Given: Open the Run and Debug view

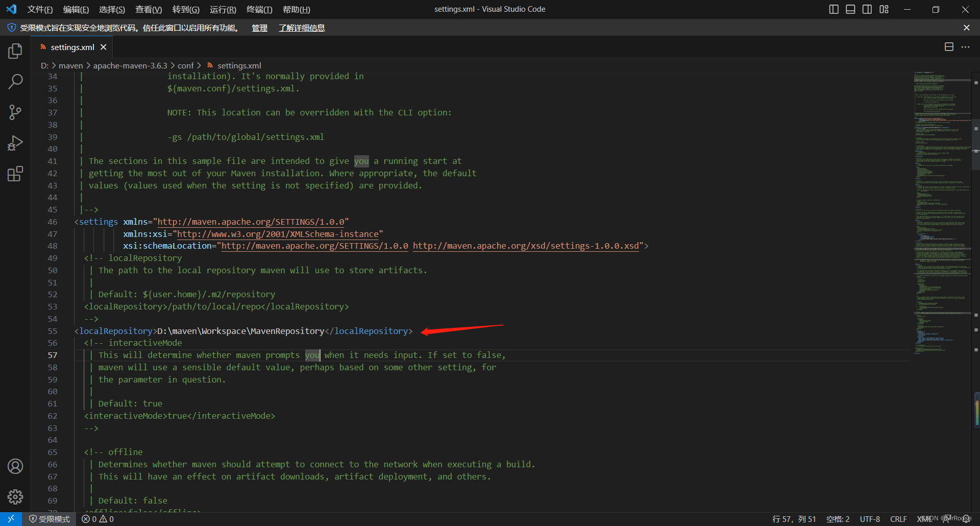Looking at the screenshot, I should pyautogui.click(x=15, y=144).
